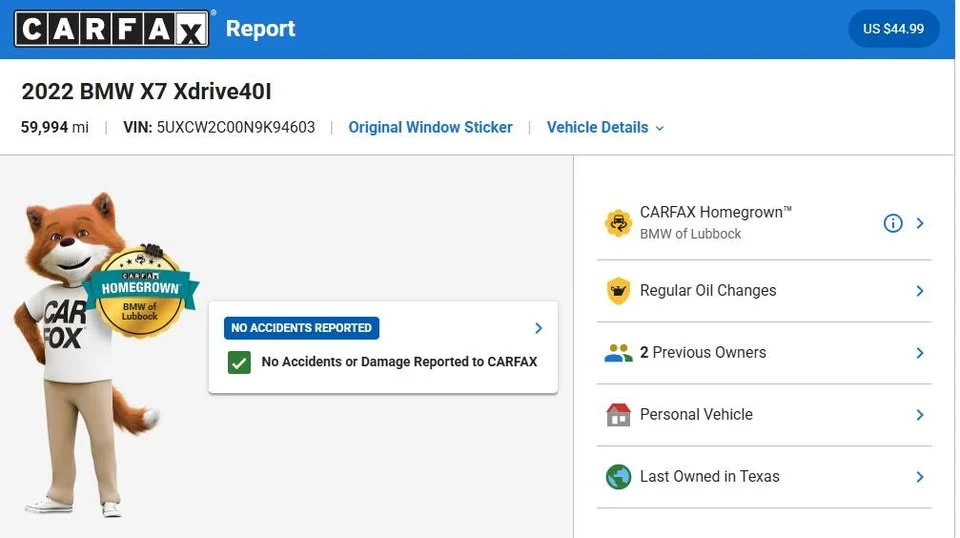Click the CARFAX Homegrown car badge icon

[x=618, y=223]
